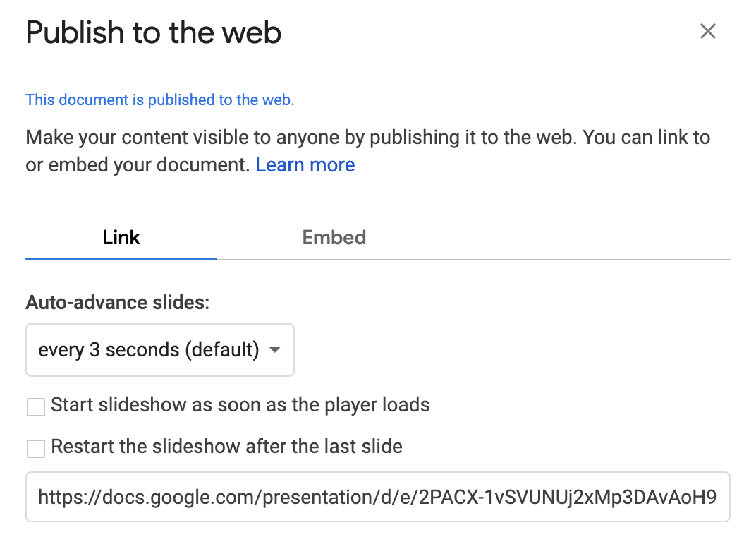Viewport: 756px width, 542px height.
Task: Click the 'or embed your document.' sentence
Action: pos(138,165)
